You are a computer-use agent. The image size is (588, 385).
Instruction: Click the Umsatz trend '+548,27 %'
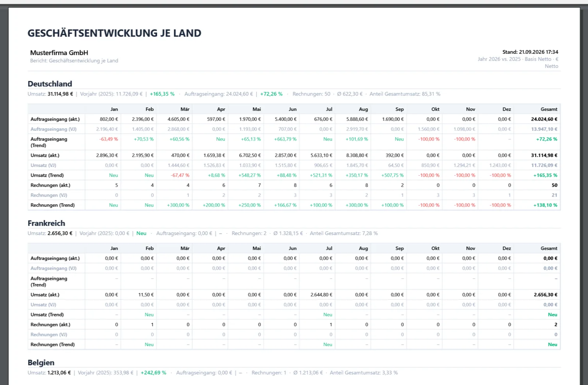tap(250, 175)
